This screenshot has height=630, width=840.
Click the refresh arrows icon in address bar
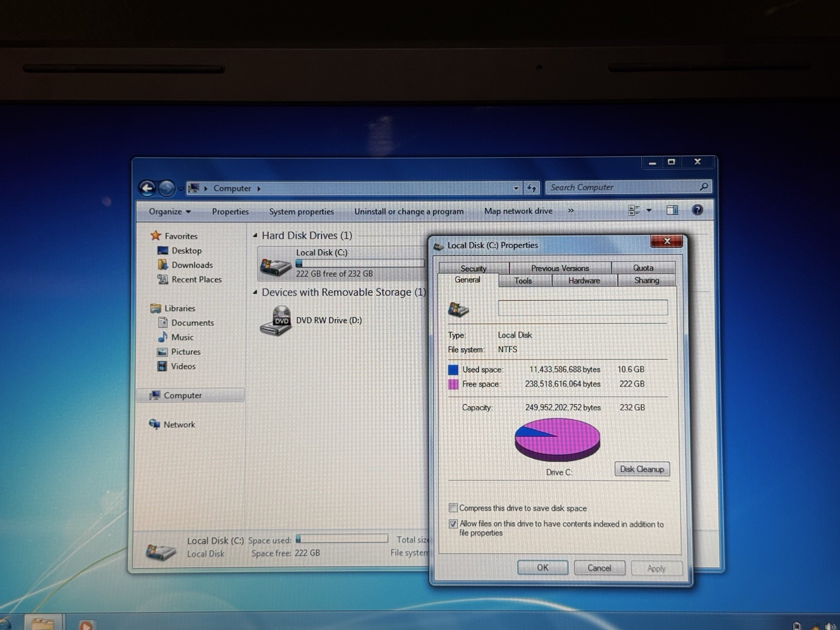tap(531, 187)
